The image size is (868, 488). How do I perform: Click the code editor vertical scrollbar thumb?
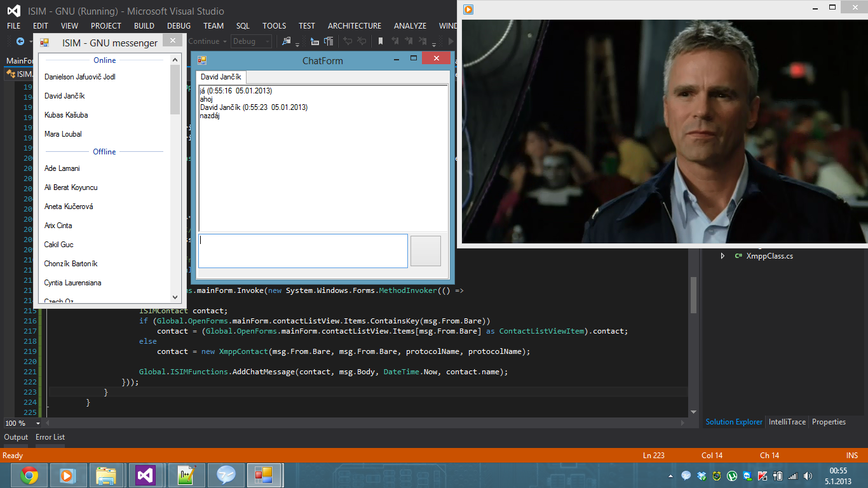(x=694, y=294)
